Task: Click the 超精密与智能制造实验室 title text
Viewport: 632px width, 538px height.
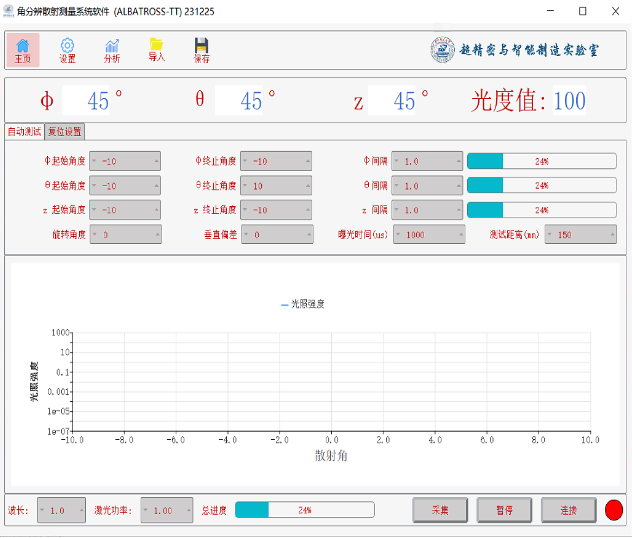Action: click(529, 50)
